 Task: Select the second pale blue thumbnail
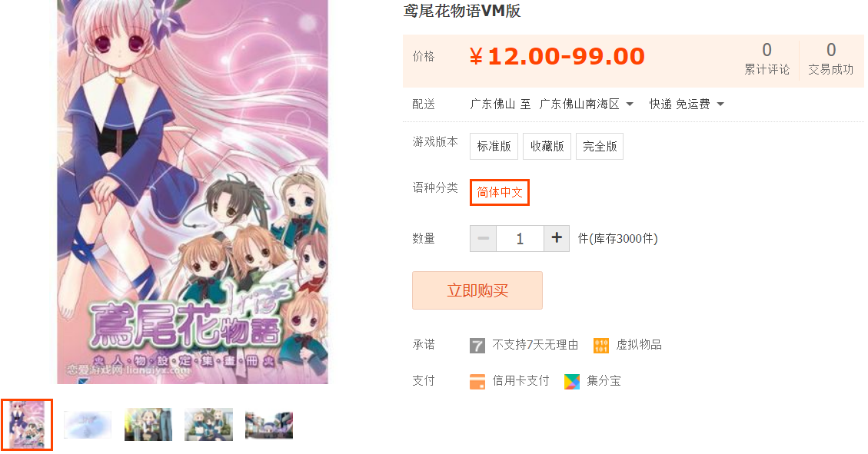tap(88, 425)
